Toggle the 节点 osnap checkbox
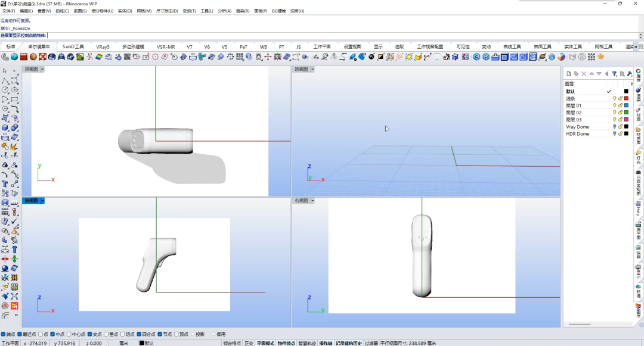 160,335
